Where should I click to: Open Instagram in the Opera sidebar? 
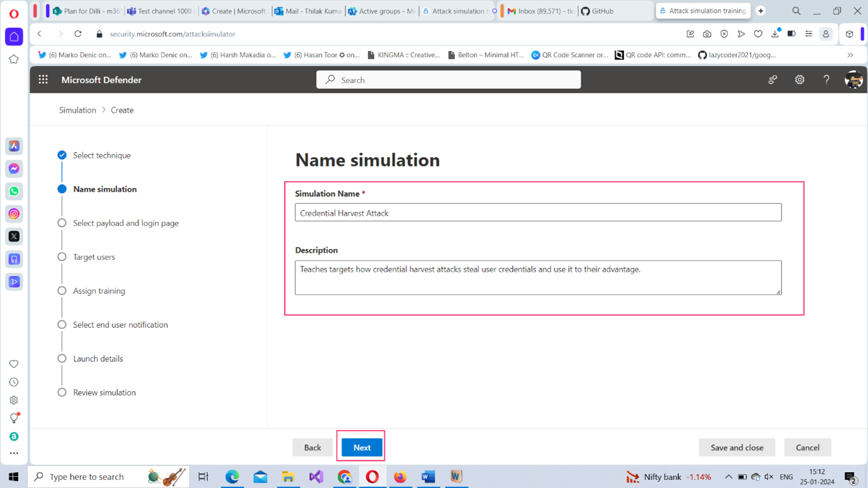(x=14, y=214)
